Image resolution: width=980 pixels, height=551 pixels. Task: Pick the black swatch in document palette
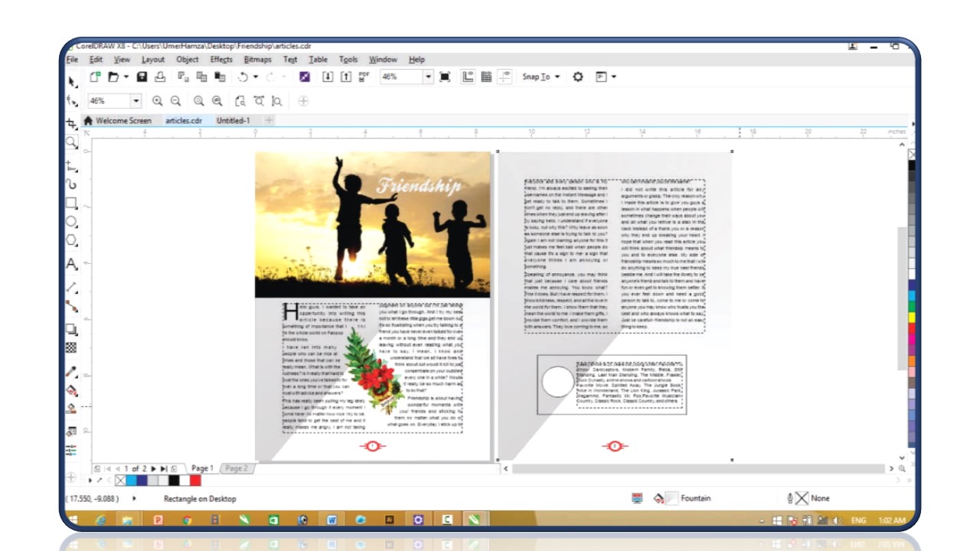pos(174,481)
